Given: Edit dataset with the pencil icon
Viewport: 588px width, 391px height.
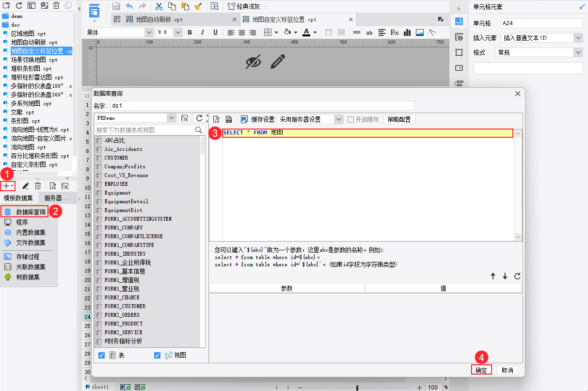Looking at the screenshot, I should pyautogui.click(x=25, y=186).
